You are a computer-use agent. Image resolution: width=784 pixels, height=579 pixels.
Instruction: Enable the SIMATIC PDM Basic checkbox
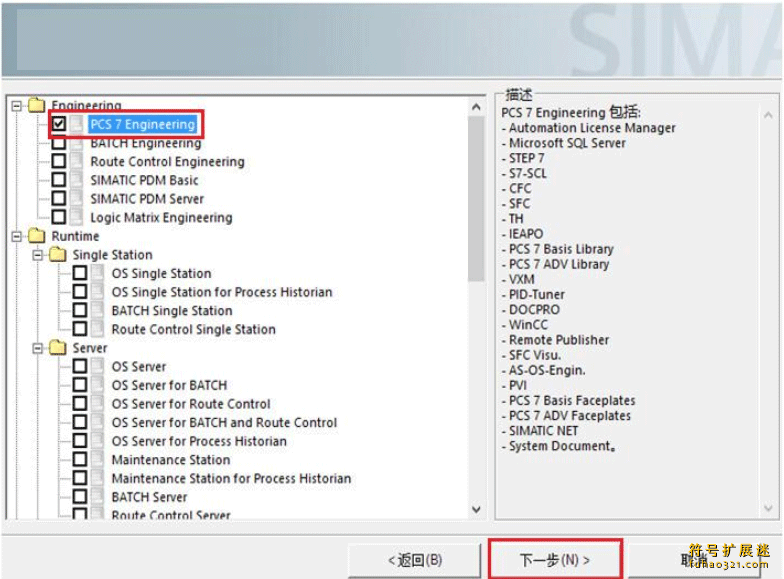pyautogui.click(x=59, y=180)
